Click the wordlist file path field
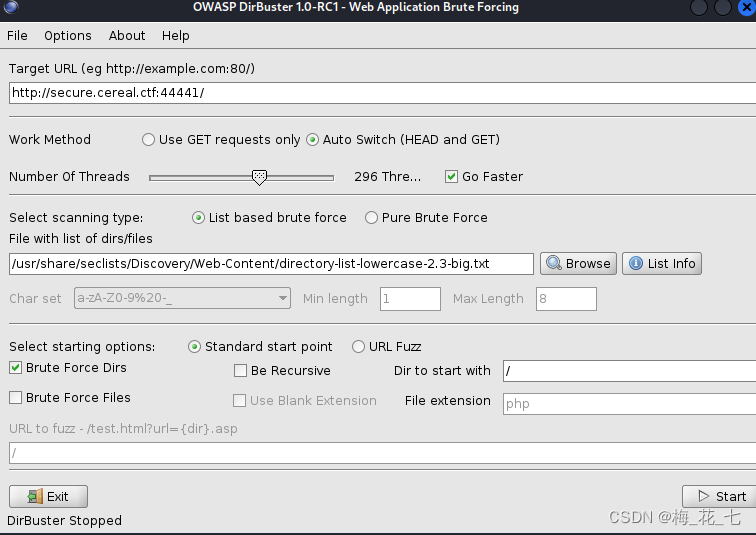756x535 pixels. point(271,264)
